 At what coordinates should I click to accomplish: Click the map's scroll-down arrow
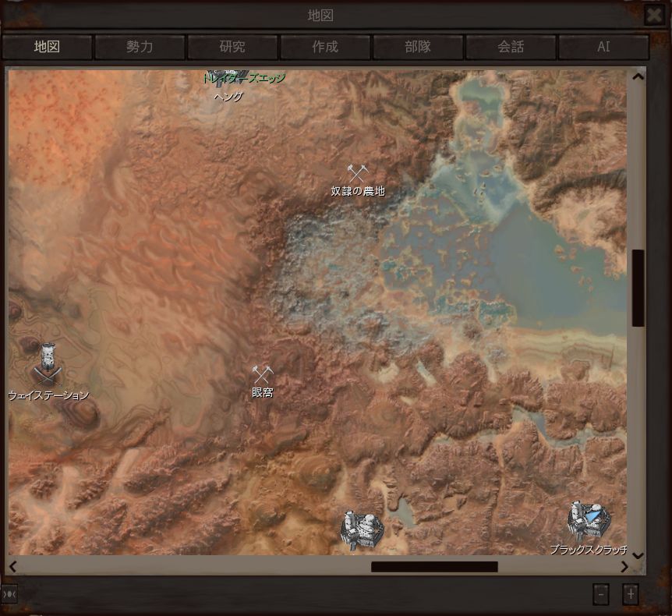coord(638,554)
